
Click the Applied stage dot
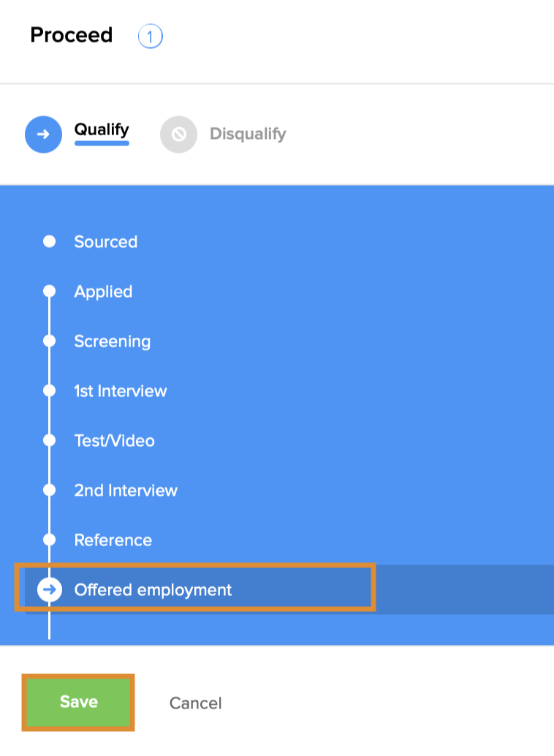point(49,292)
